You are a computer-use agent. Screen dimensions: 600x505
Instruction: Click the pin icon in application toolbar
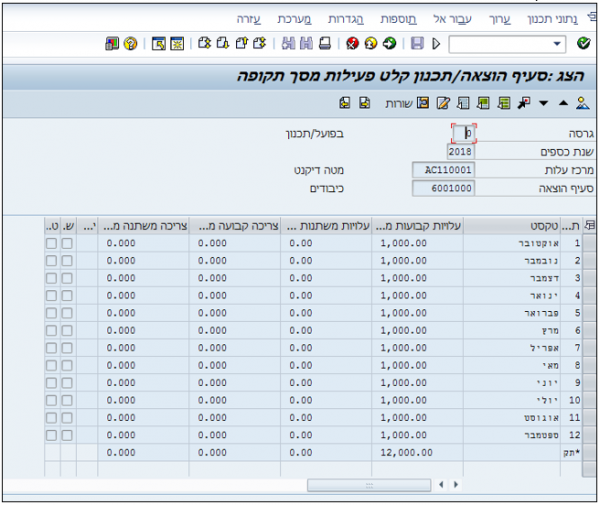point(524,103)
